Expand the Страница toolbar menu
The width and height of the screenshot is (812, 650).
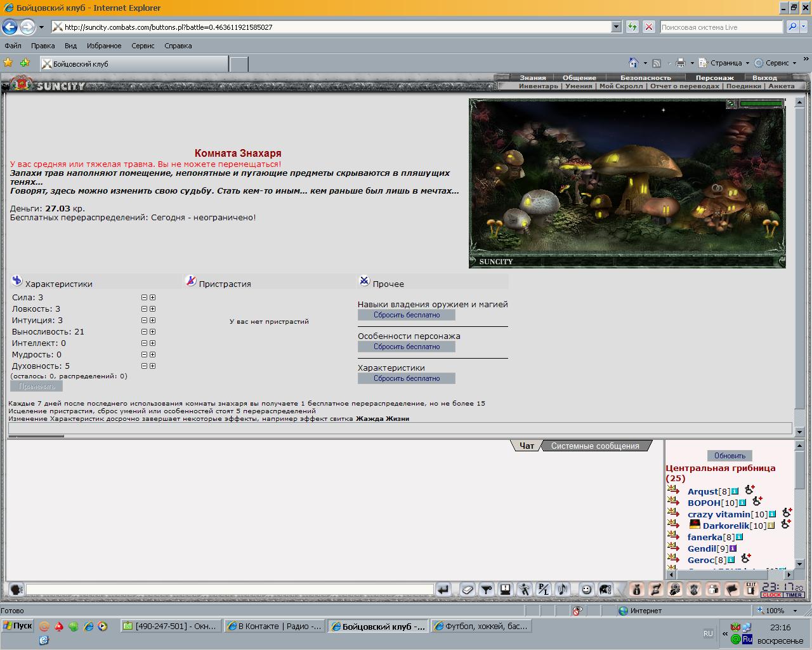pyautogui.click(x=724, y=63)
